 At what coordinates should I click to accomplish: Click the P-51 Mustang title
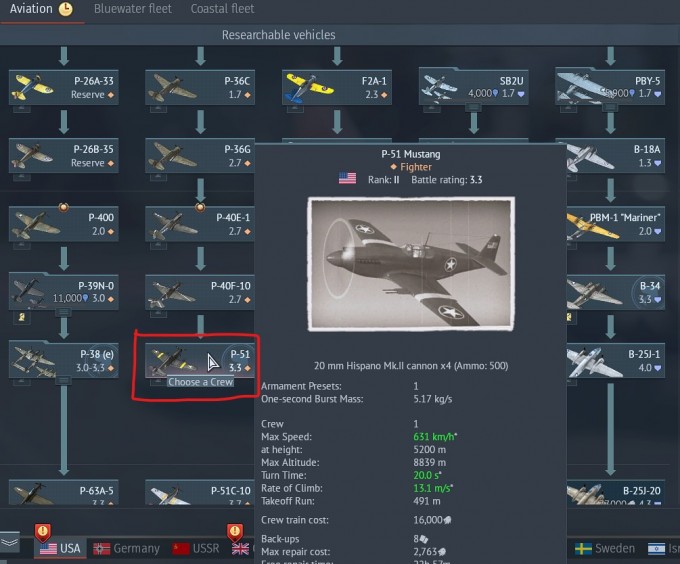(411, 154)
